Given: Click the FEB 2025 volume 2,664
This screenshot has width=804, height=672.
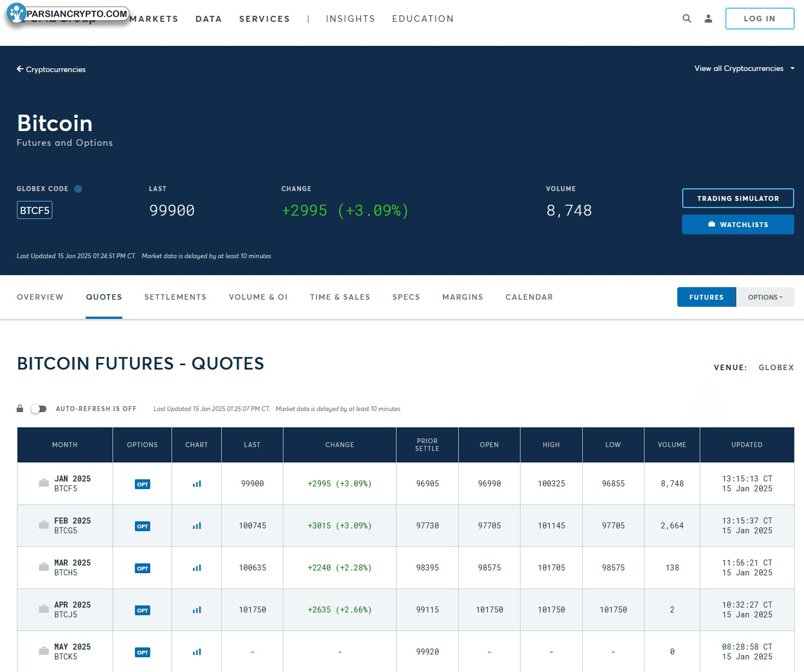Looking at the screenshot, I should coord(672,526).
